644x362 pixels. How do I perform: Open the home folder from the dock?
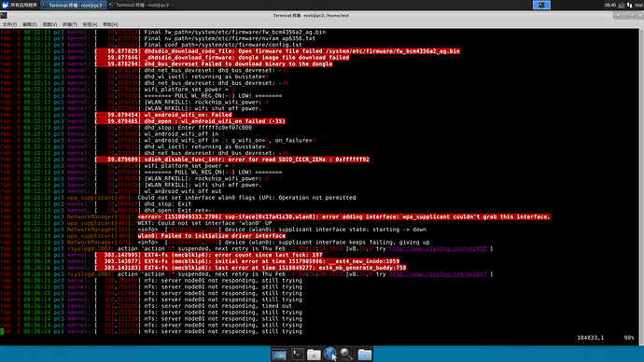pos(314,355)
